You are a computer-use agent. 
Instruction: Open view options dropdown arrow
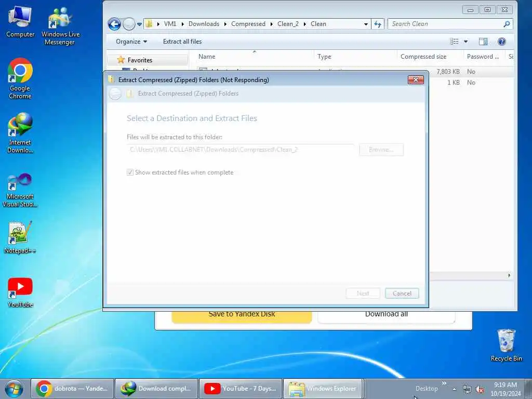tap(466, 42)
